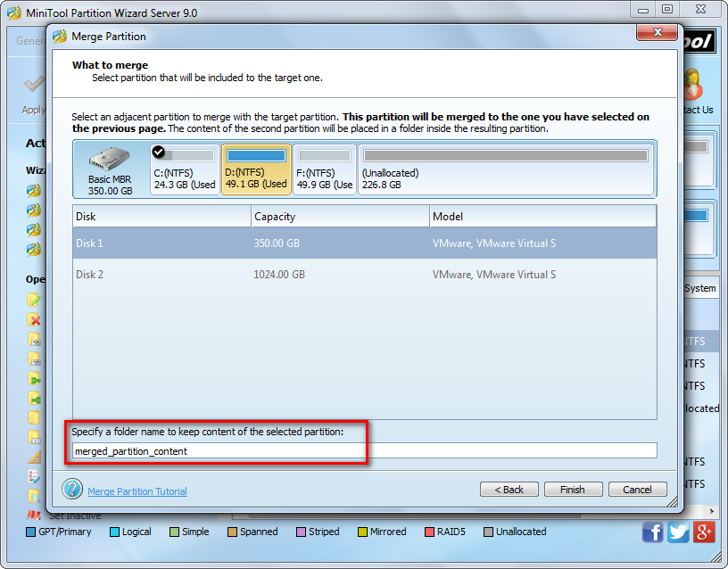Go back with the < Back button
This screenshot has height=569, width=728.
point(509,489)
